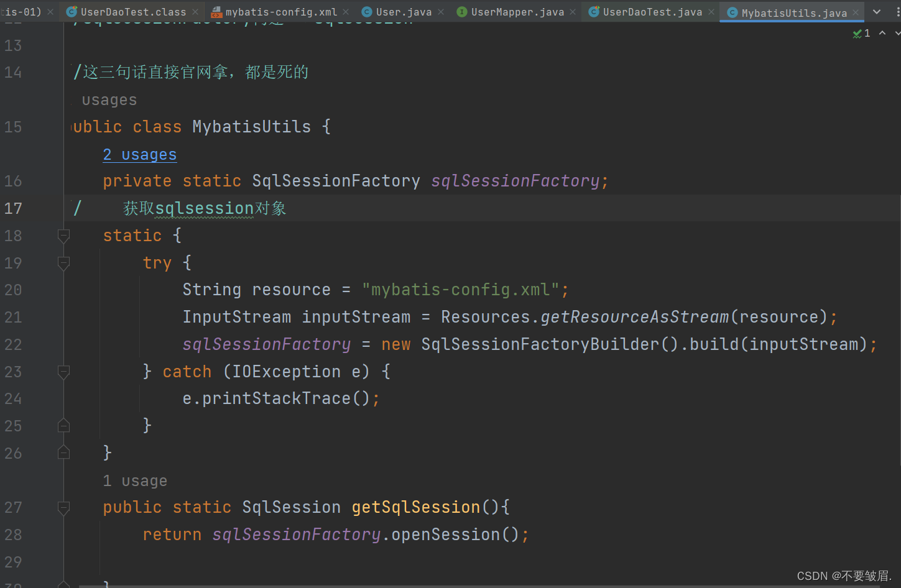Click the '1 usage' hint above getSqlSession
Image resolution: width=901 pixels, height=588 pixels.
coord(135,480)
